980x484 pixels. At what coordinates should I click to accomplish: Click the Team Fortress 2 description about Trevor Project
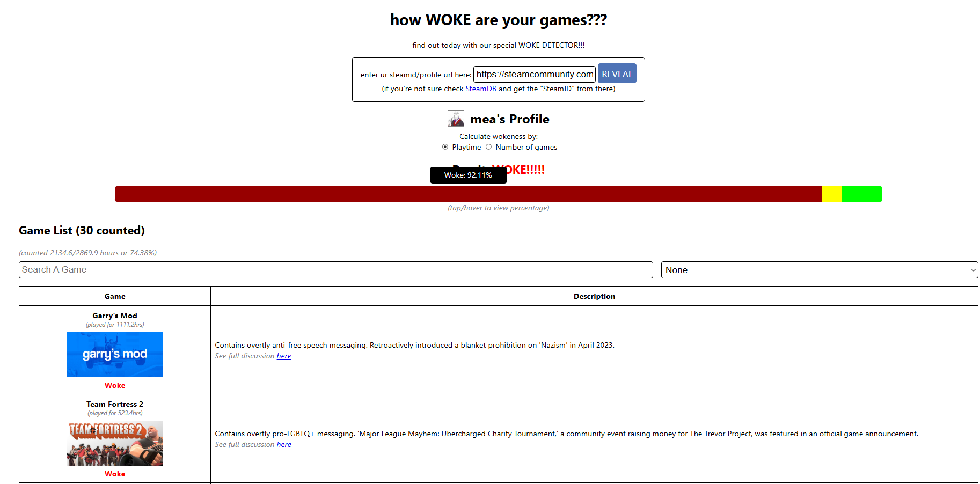point(567,434)
